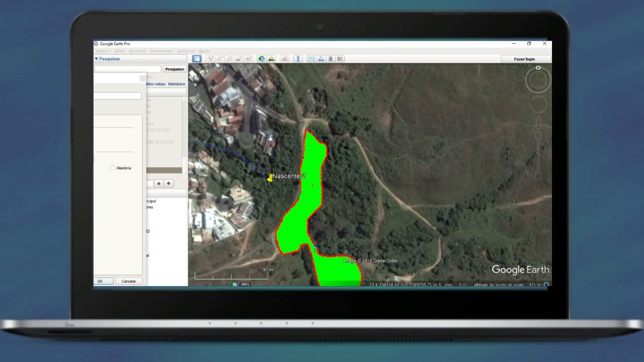Image resolution: width=644 pixels, height=362 pixels.
Task: Click the OK button in dialog
Action: click(100, 281)
